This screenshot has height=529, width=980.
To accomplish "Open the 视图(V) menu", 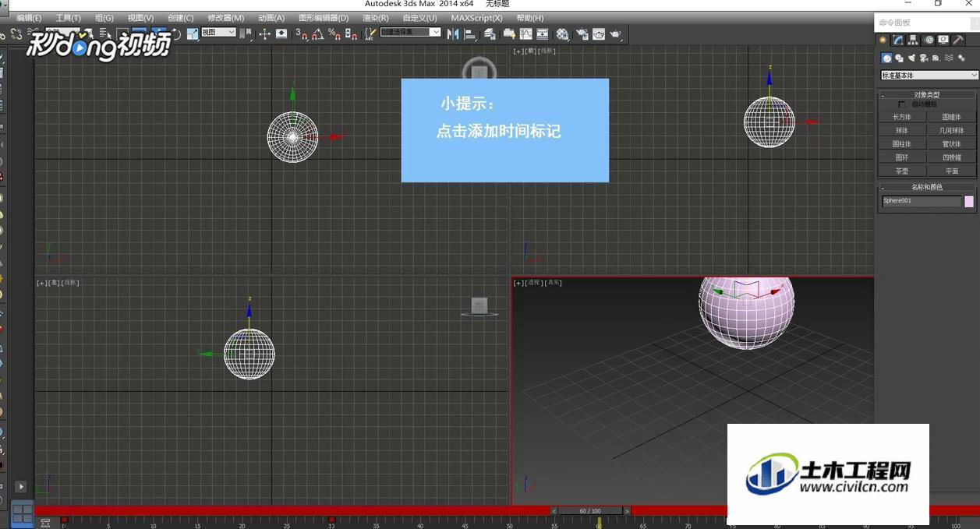I will coord(140,18).
